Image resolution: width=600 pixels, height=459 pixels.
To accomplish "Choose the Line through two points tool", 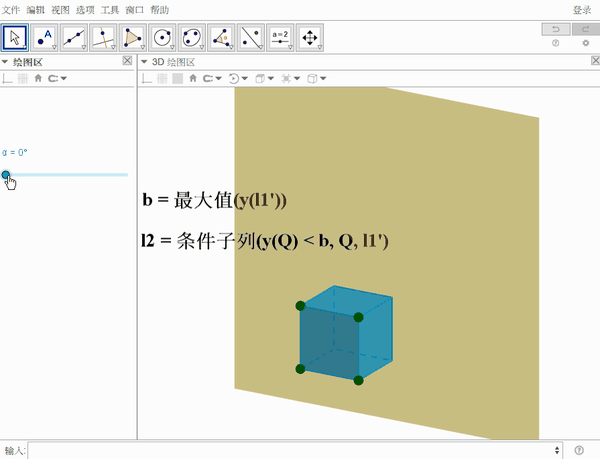I will (74, 37).
